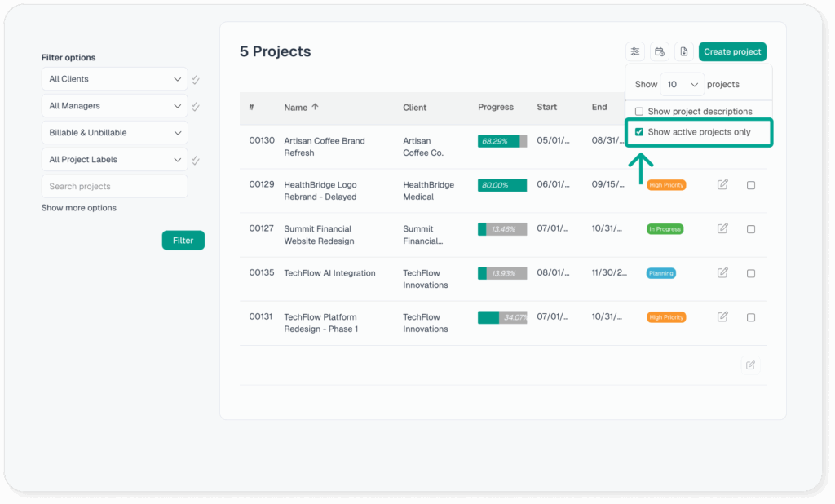This screenshot has height=504, width=835.
Task: Click the Start column header
Action: (x=547, y=107)
